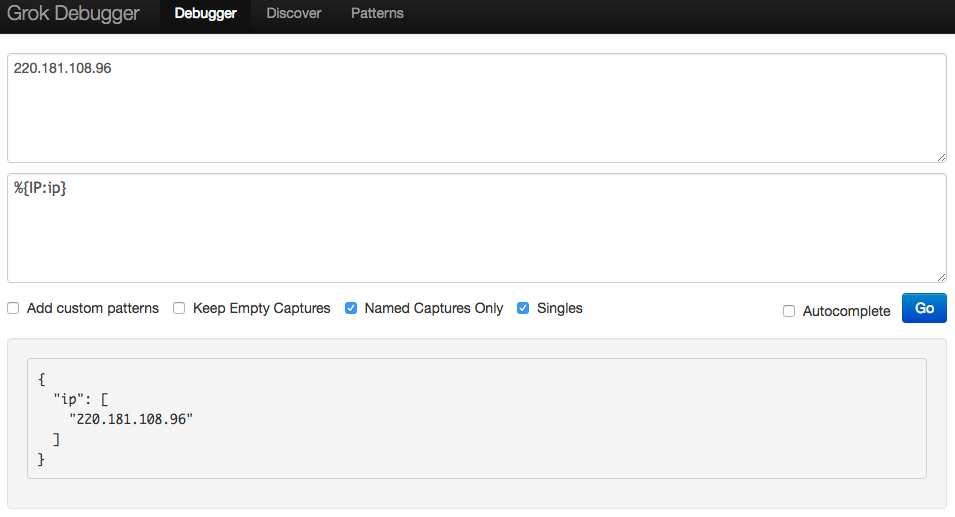The image size is (955, 517).
Task: Click the Singles label text
Action: point(560,308)
